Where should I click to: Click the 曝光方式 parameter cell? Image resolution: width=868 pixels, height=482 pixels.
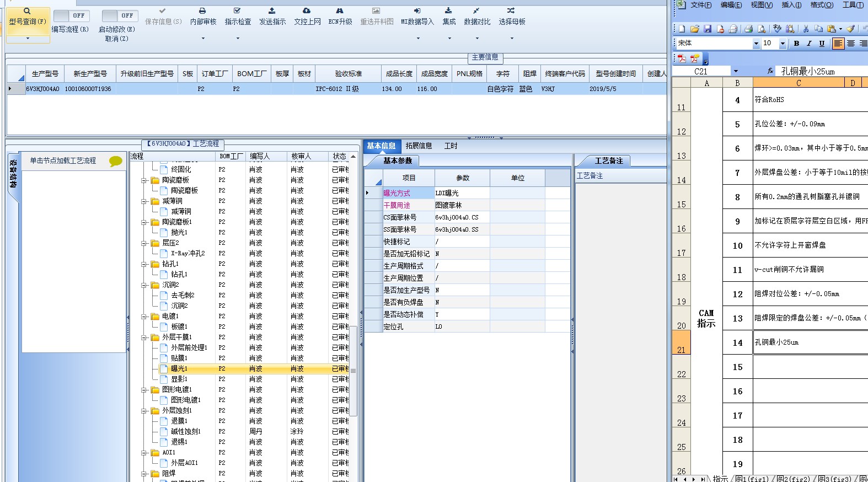[x=408, y=194]
